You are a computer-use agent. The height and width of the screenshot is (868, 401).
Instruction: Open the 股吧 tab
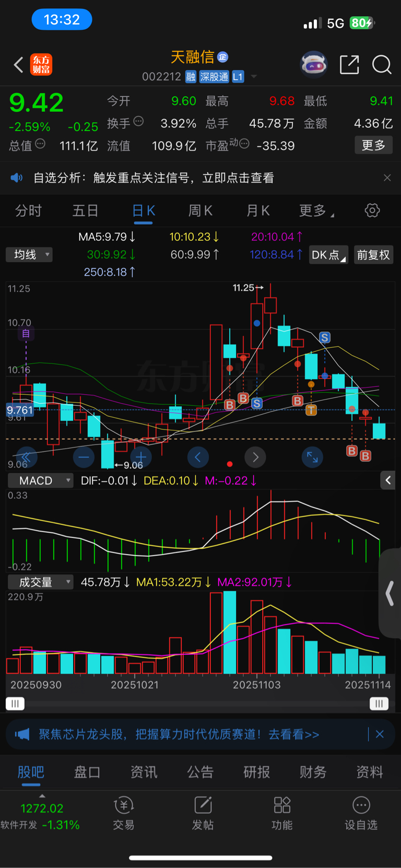31,772
